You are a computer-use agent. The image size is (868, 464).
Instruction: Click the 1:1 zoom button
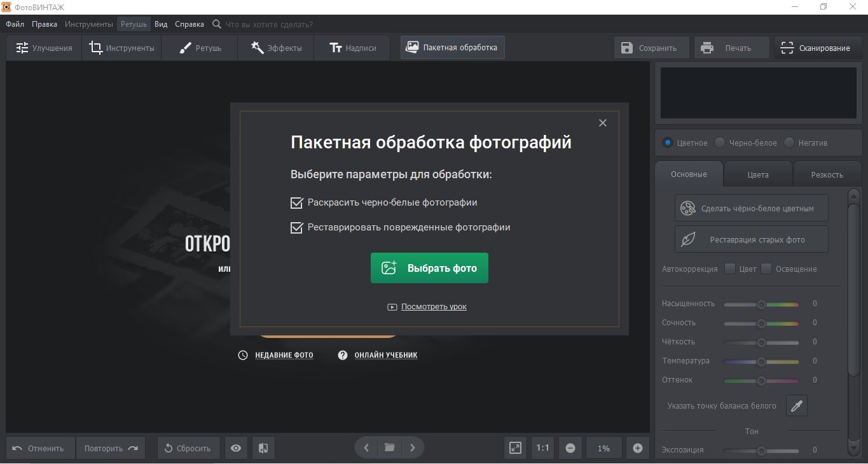(542, 448)
